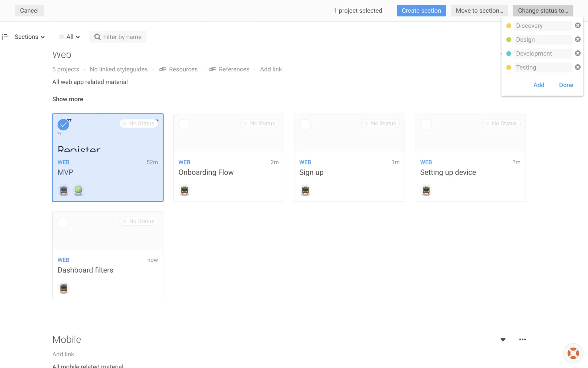Screen dimensions: 588x368
Task: Deselect the MVP project checkmark
Action: click(x=63, y=125)
